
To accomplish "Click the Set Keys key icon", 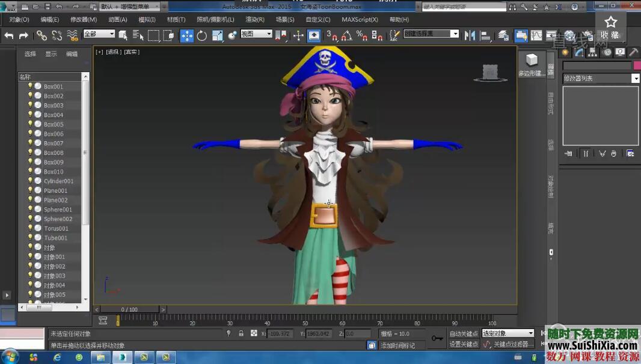I will 437,338.
